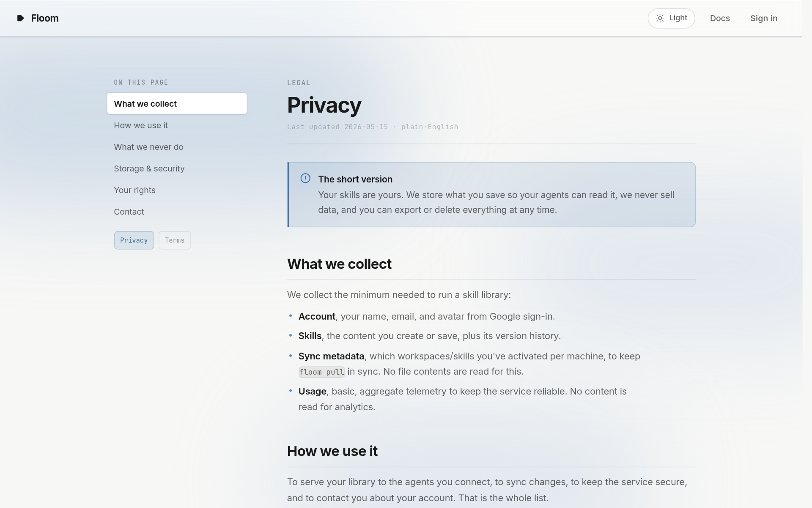Viewport: 812px width, 508px height.
Task: Select the Privacy tab pill
Action: [x=134, y=240]
